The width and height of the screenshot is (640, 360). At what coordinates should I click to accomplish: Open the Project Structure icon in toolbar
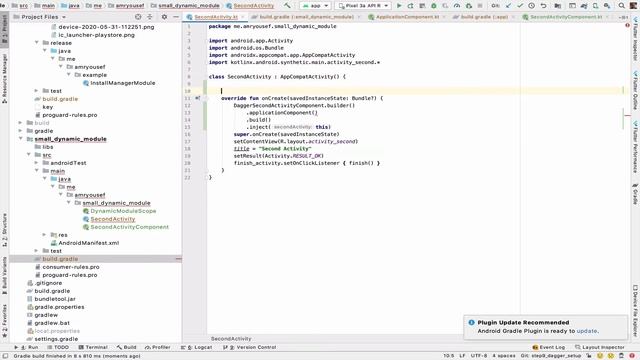pyautogui.click(x=558, y=6)
